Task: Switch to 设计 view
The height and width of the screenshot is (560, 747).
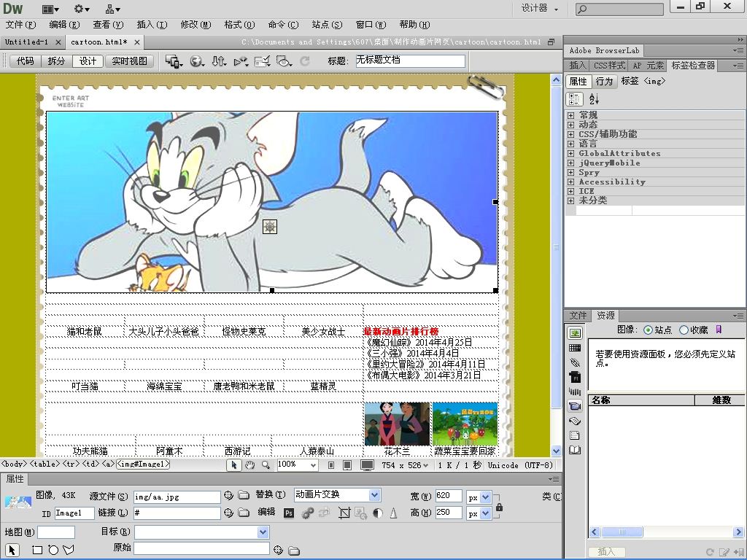Action: [88, 61]
